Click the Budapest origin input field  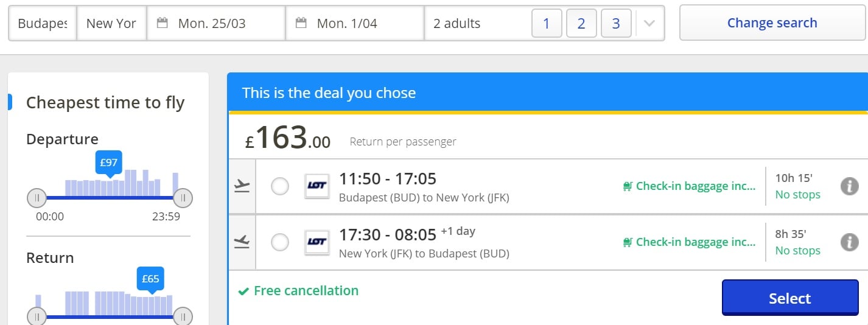pyautogui.click(x=43, y=24)
